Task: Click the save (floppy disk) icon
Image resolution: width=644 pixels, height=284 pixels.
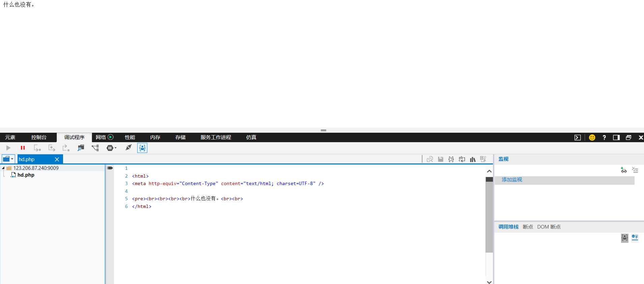Action: click(441, 159)
